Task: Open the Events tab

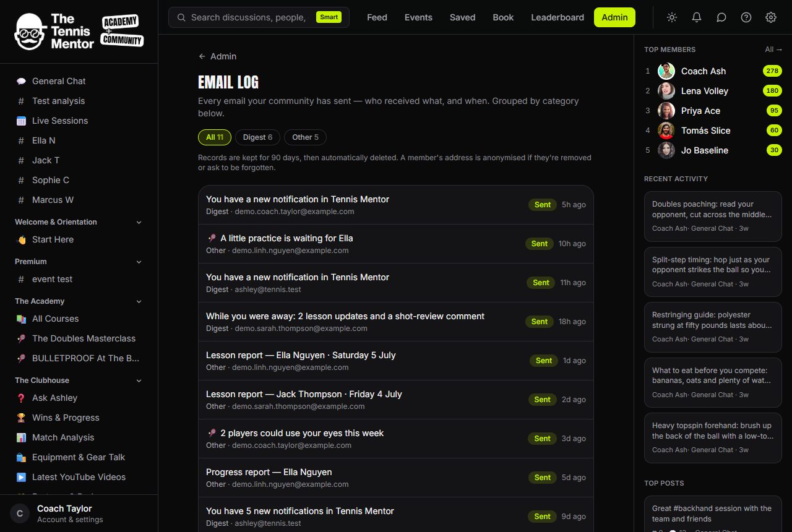Action: coord(418,17)
